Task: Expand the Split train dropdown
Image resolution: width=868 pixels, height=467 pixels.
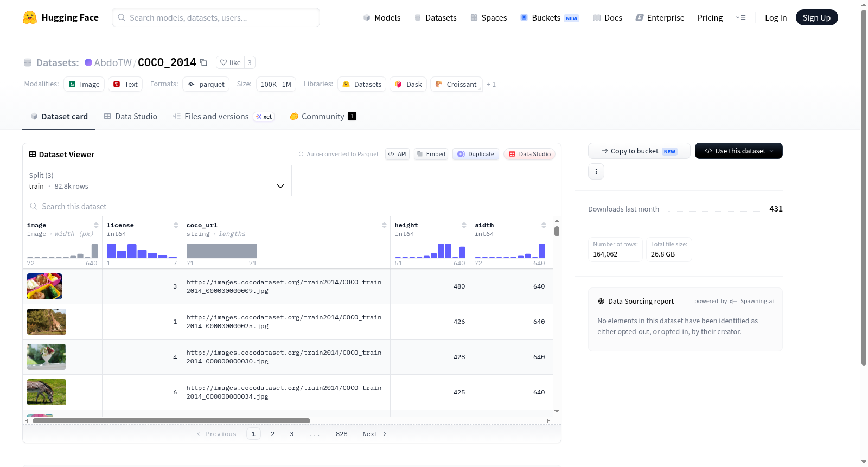Action: click(x=157, y=181)
